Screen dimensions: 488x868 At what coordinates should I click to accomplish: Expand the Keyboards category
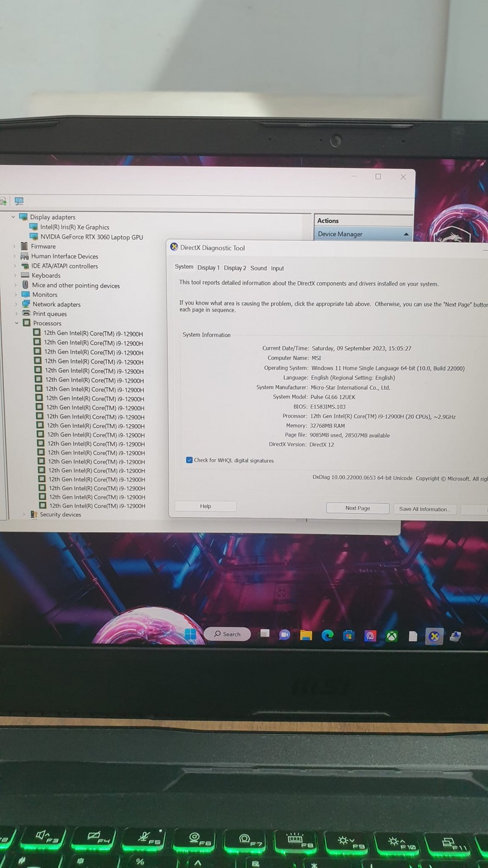[15, 276]
